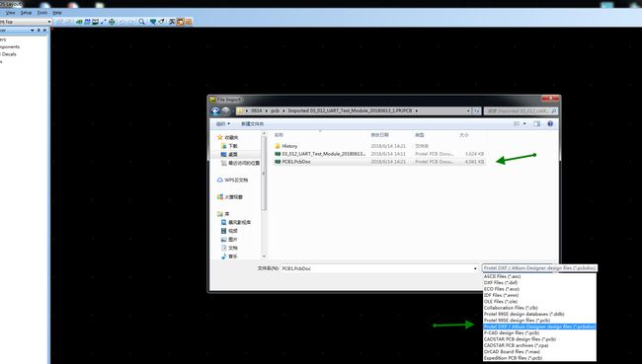The image size is (642, 364).
Task: Open the Setup menu
Action: point(27,13)
